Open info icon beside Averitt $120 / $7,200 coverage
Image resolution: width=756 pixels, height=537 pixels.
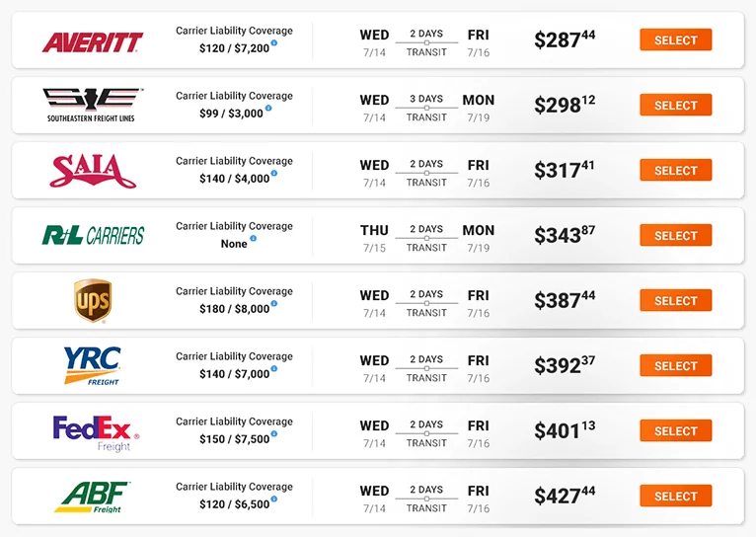point(273,43)
